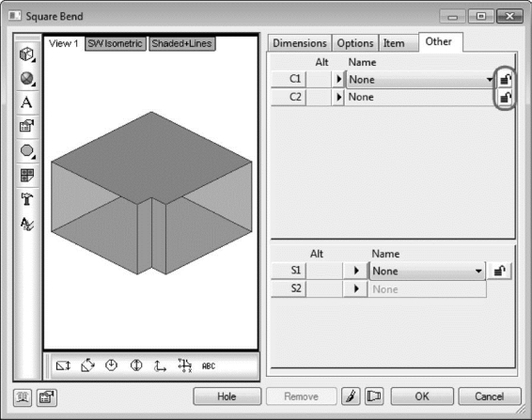Click the 3D view cube icon
This screenshot has width=532, height=420.
click(x=27, y=54)
